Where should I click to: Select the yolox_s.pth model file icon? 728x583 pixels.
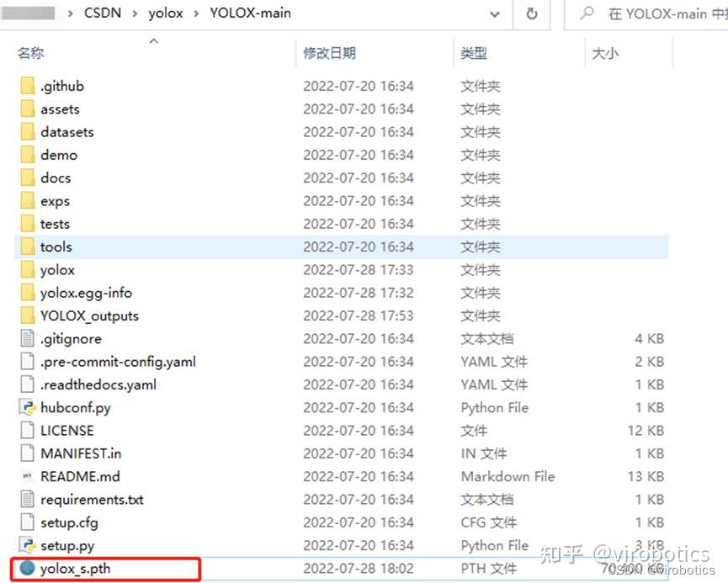click(x=26, y=569)
